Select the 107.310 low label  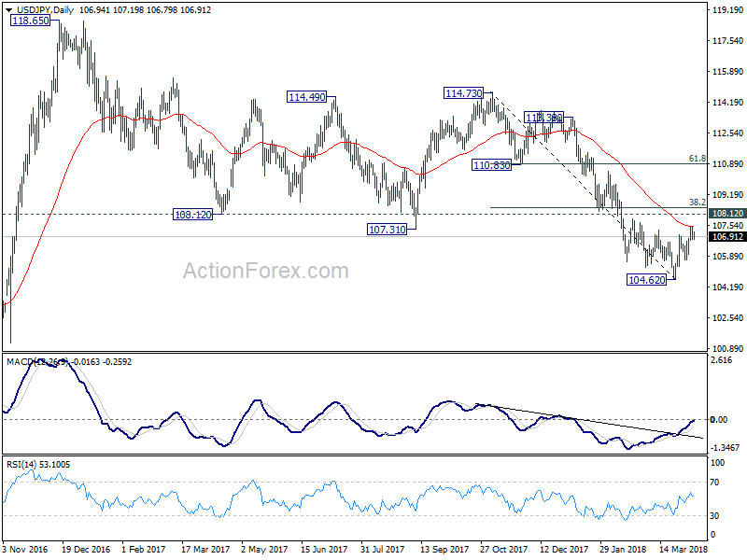pos(388,230)
